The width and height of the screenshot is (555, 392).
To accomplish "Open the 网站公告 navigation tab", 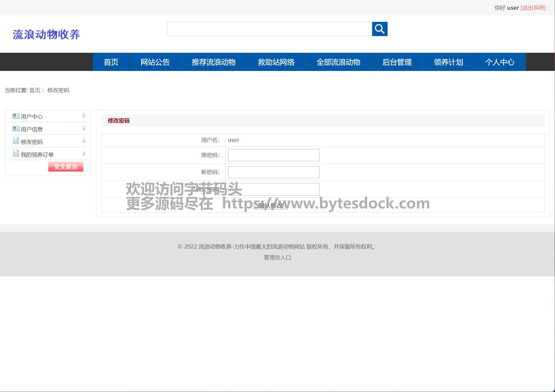I will [155, 62].
